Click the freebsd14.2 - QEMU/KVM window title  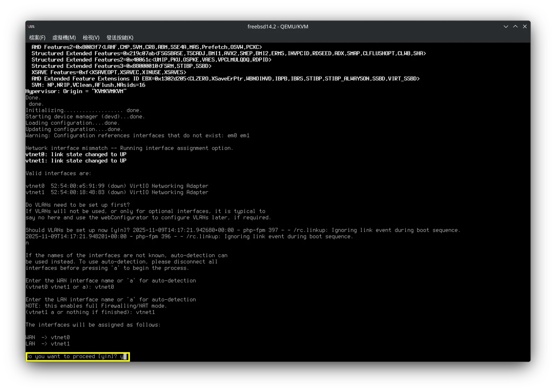click(x=278, y=27)
